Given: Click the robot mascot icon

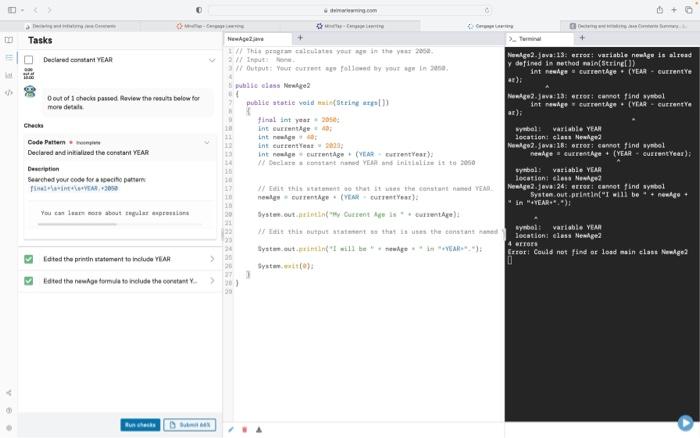Looking at the screenshot, I should (x=30, y=91).
